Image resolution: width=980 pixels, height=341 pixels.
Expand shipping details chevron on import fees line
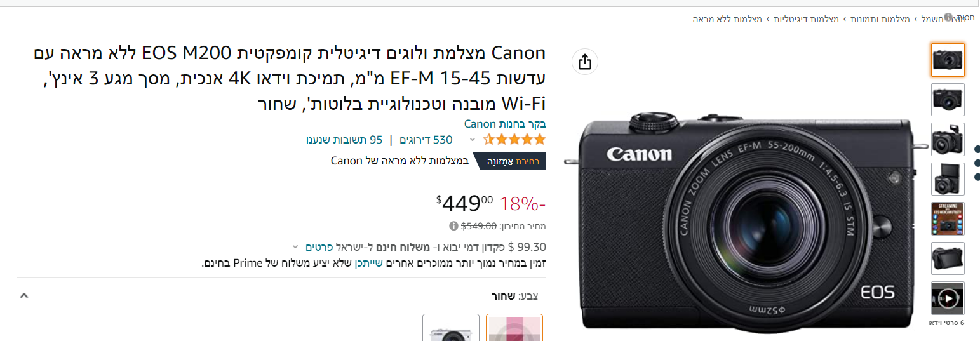(295, 246)
